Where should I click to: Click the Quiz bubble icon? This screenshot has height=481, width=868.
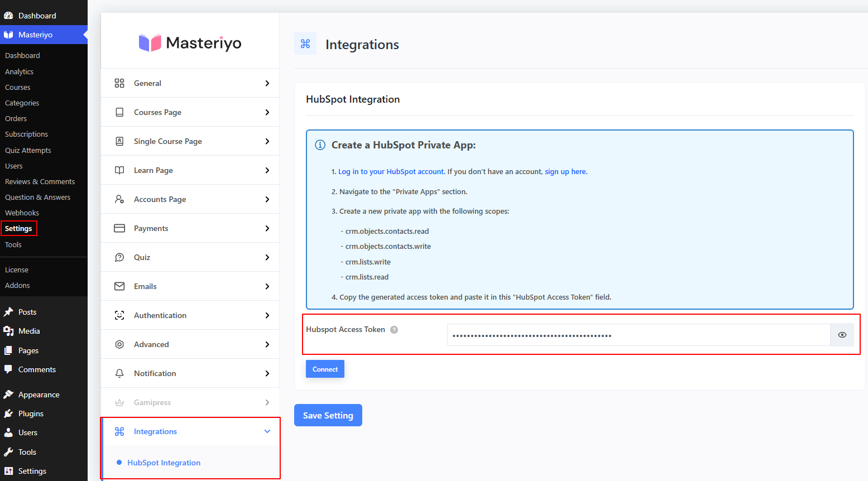pos(119,257)
